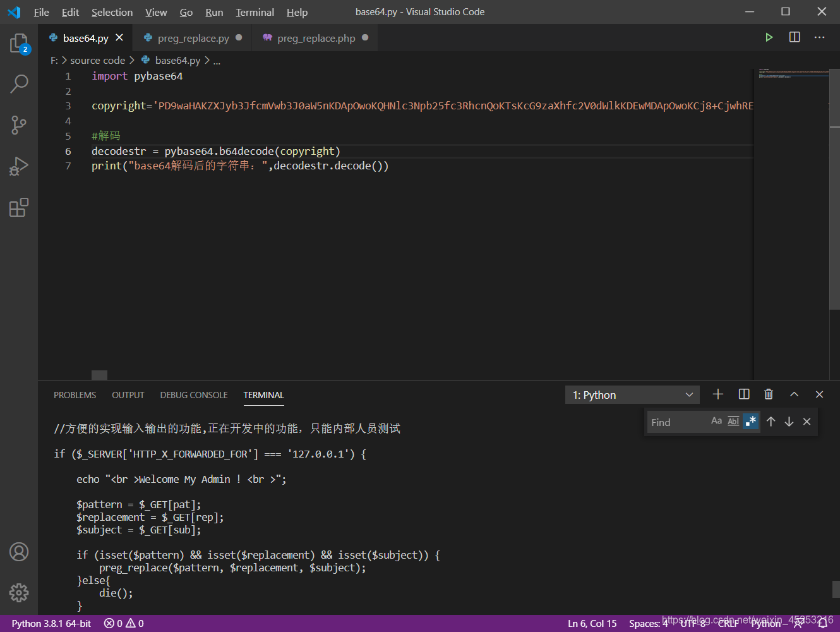
Task: Open the Extensions view
Action: 19,207
